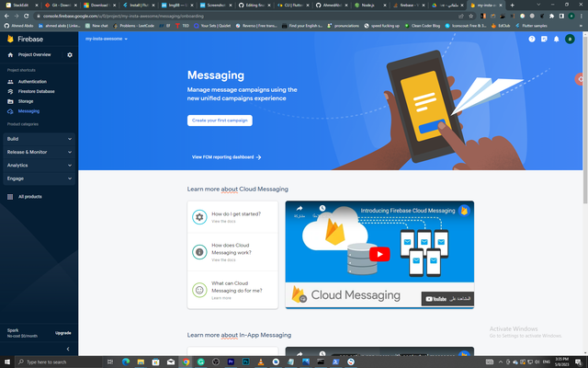Open notifications bell icon
Viewport: 588px width, 368px height.
click(557, 39)
